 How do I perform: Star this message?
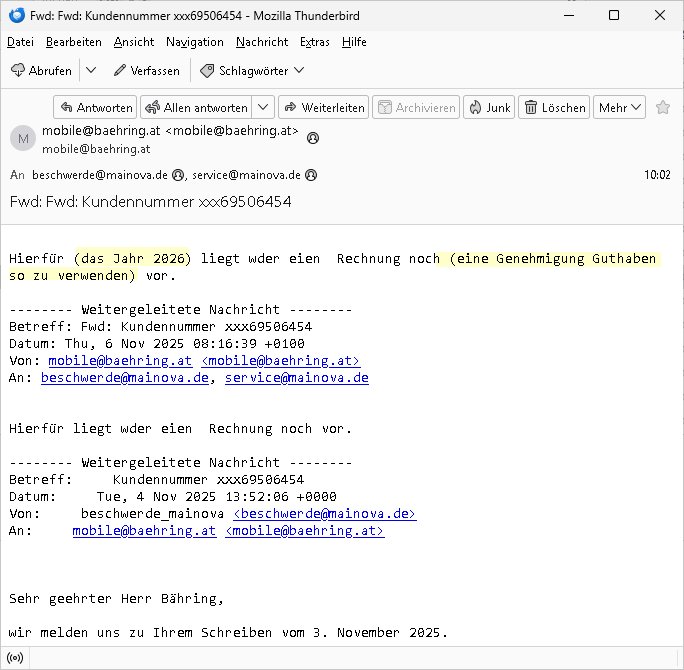coord(663,108)
